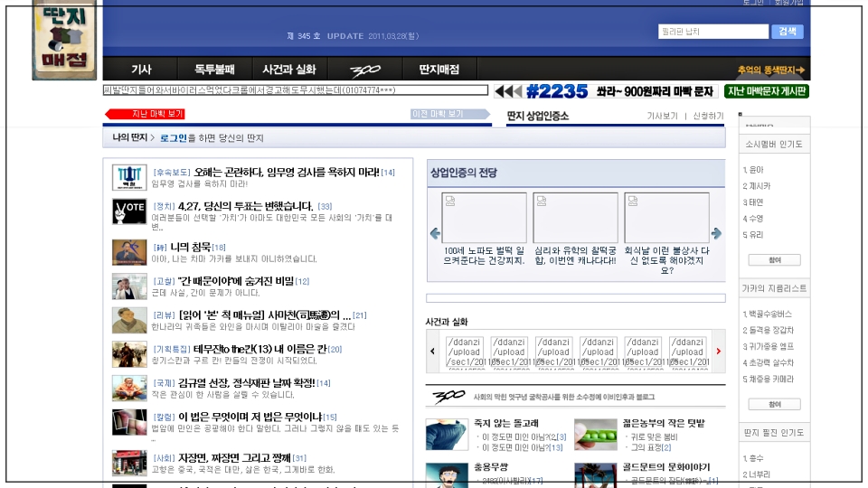Open carousel image above 심리와 유학의 찰떡궁합
This screenshot has width=868, height=488.
pyautogui.click(x=575, y=218)
